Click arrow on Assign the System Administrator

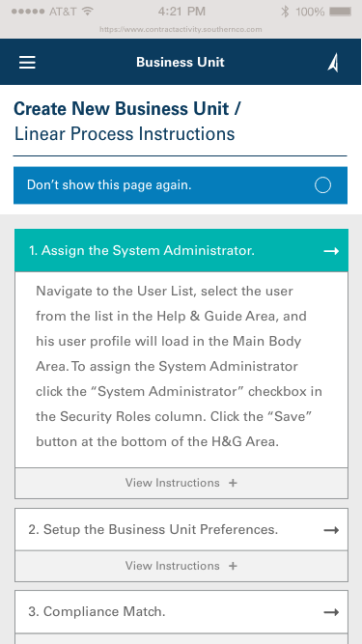tap(331, 251)
